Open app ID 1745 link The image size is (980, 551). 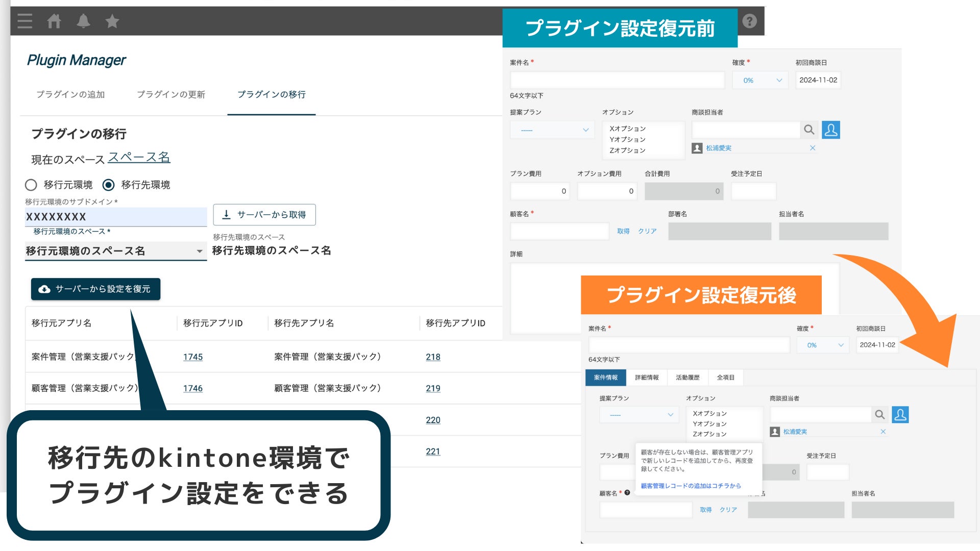(193, 357)
